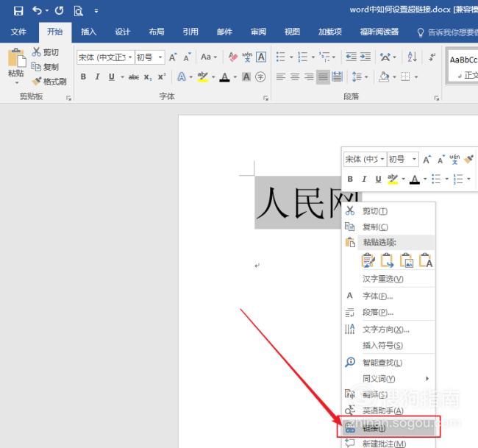Screen dimensions: 478x448
Task: Sort text with the A-Z icon
Action: pyautogui.click(x=412, y=57)
